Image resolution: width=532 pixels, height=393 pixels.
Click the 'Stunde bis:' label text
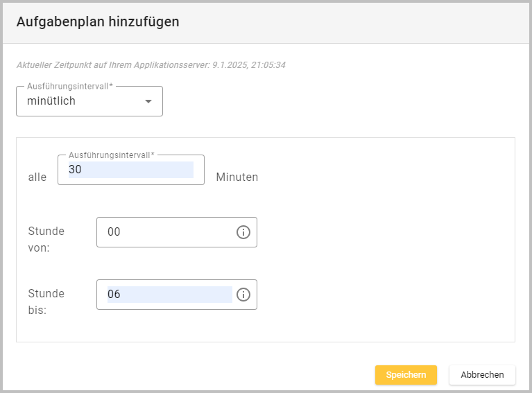46,302
